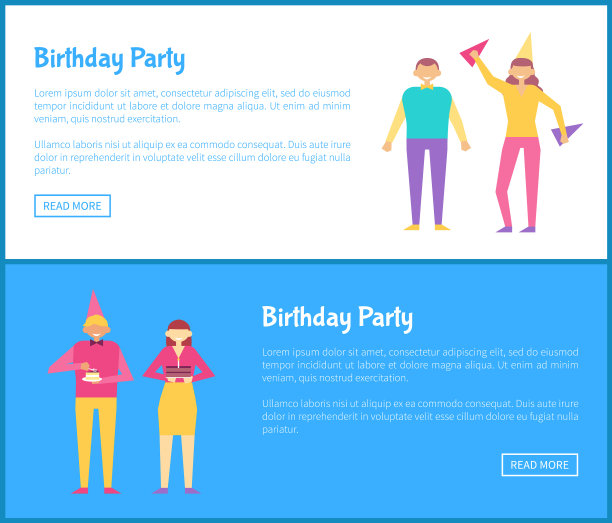Click the READ MORE button on blue banner
This screenshot has width=612, height=523.
point(539,465)
